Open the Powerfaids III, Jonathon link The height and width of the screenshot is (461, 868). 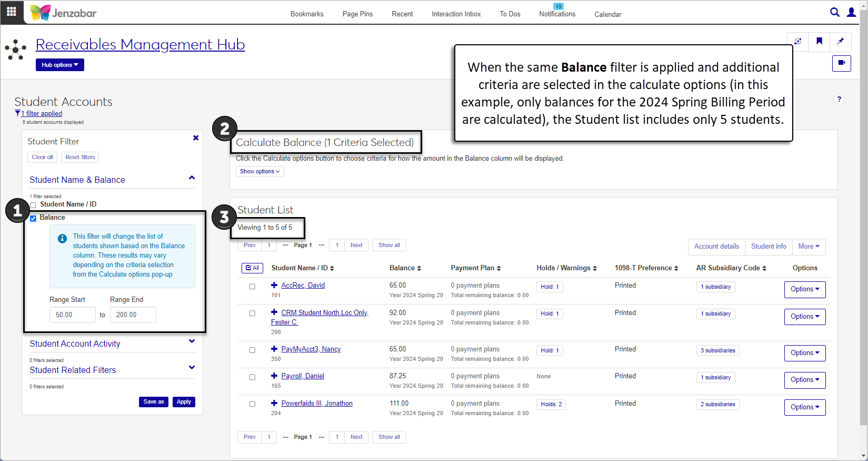point(316,404)
